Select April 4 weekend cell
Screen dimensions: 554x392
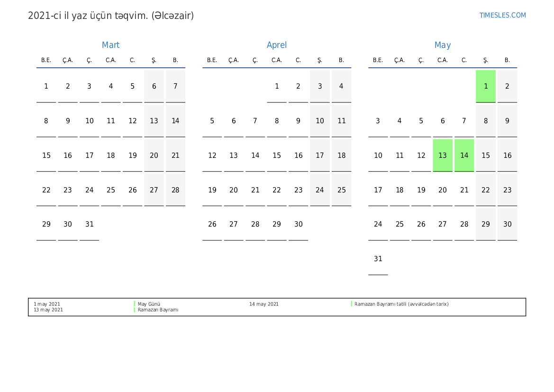(x=341, y=86)
